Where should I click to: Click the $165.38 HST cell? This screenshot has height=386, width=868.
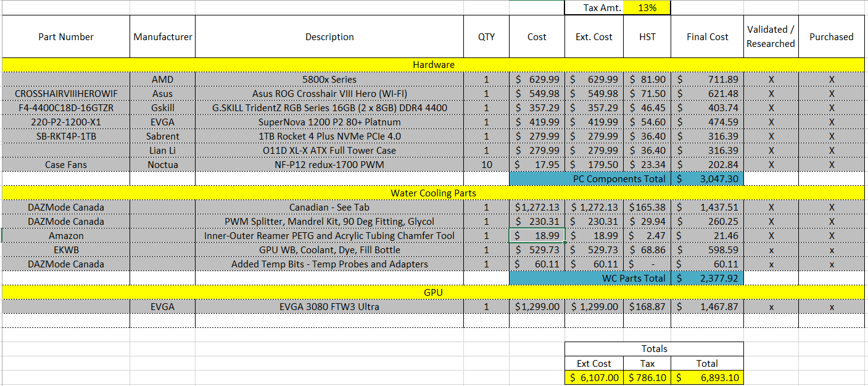pyautogui.click(x=647, y=208)
